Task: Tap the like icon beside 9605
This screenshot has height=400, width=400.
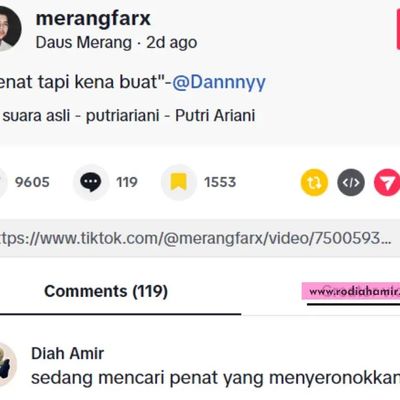Action: click(x=2, y=182)
